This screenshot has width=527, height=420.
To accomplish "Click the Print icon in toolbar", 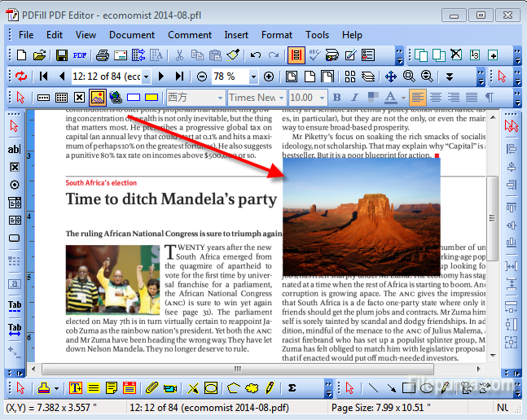I will click(103, 55).
